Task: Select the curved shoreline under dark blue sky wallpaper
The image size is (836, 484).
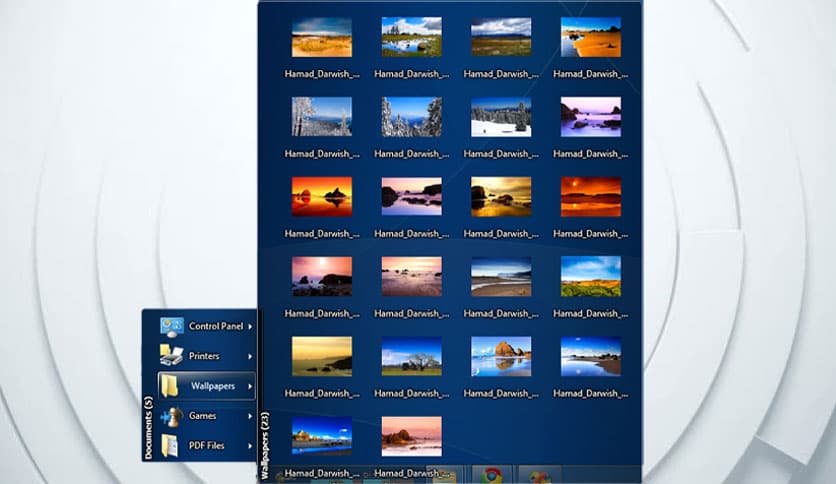Action: (x=501, y=277)
